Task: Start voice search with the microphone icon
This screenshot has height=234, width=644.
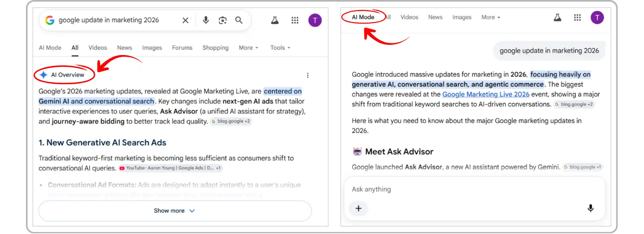Action: click(206, 20)
